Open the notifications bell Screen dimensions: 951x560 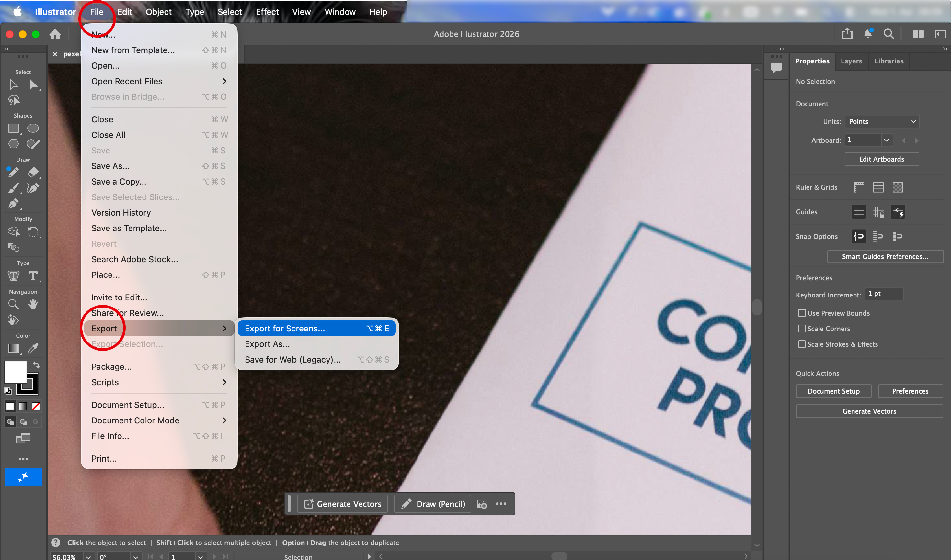coord(868,34)
